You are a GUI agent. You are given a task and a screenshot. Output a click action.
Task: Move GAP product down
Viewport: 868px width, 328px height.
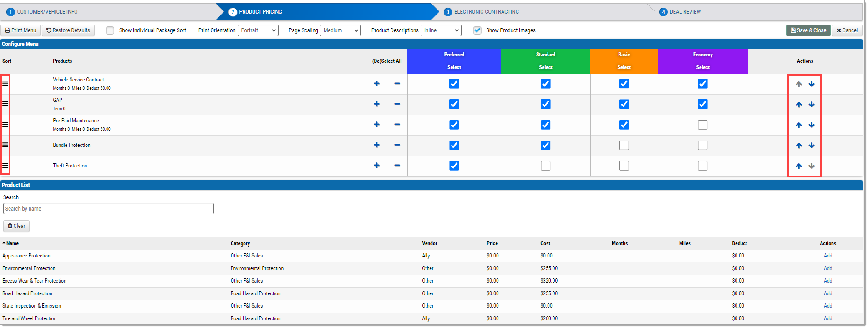[x=812, y=105]
